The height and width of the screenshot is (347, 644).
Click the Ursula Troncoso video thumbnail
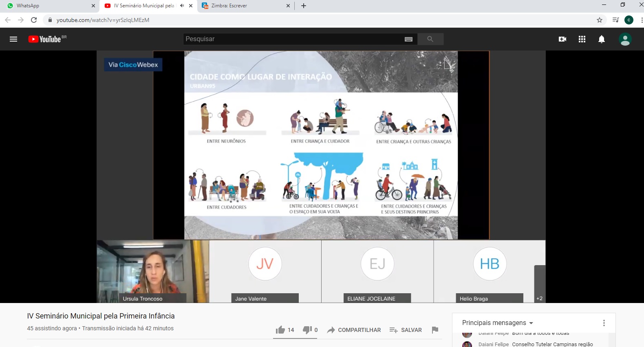[153, 271]
